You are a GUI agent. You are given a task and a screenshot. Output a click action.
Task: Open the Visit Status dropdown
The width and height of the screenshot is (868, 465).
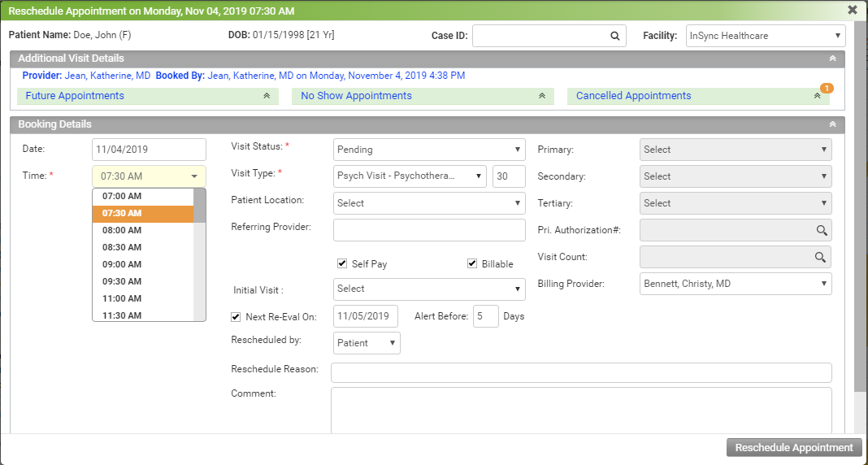(x=430, y=150)
